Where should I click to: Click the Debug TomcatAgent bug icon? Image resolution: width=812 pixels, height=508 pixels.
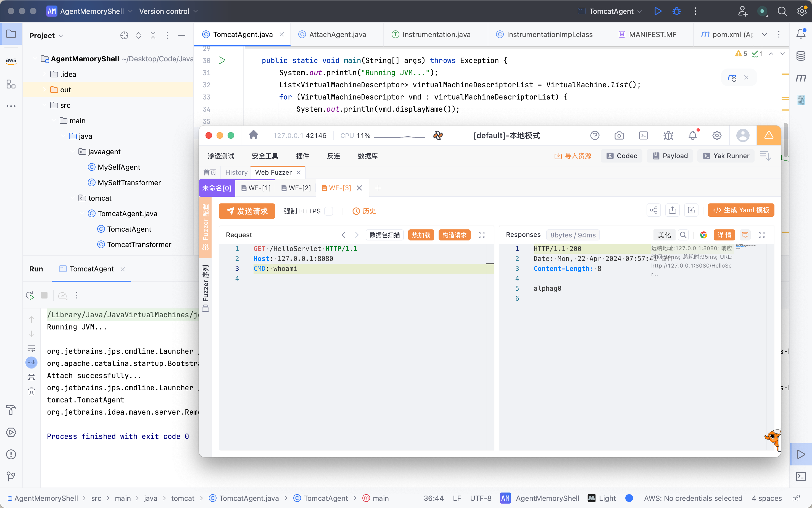[x=676, y=11]
